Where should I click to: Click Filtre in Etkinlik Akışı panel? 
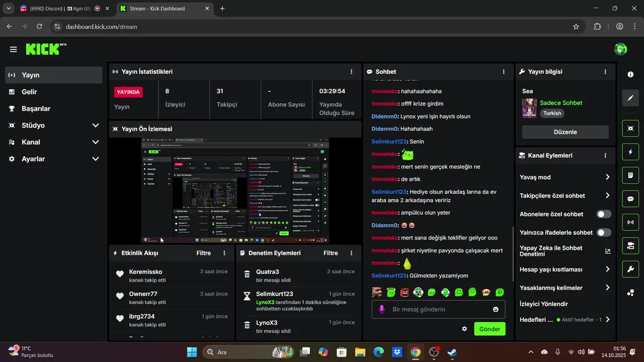coord(204,253)
